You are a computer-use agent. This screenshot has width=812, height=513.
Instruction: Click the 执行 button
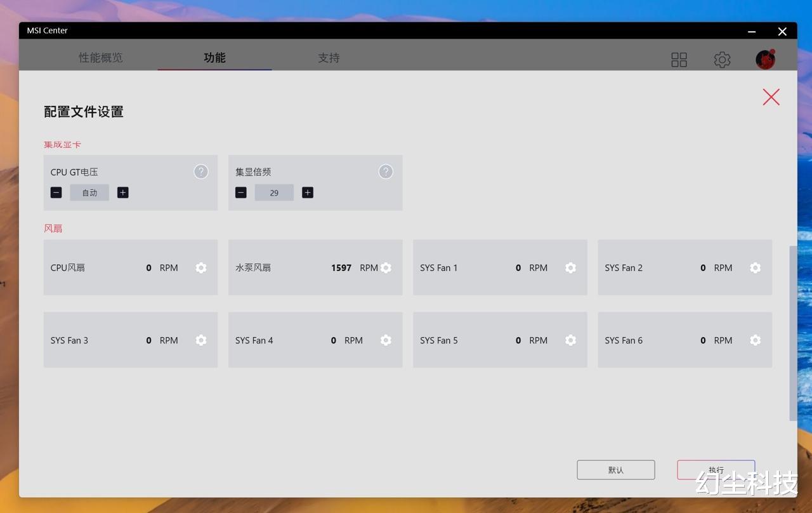click(716, 470)
